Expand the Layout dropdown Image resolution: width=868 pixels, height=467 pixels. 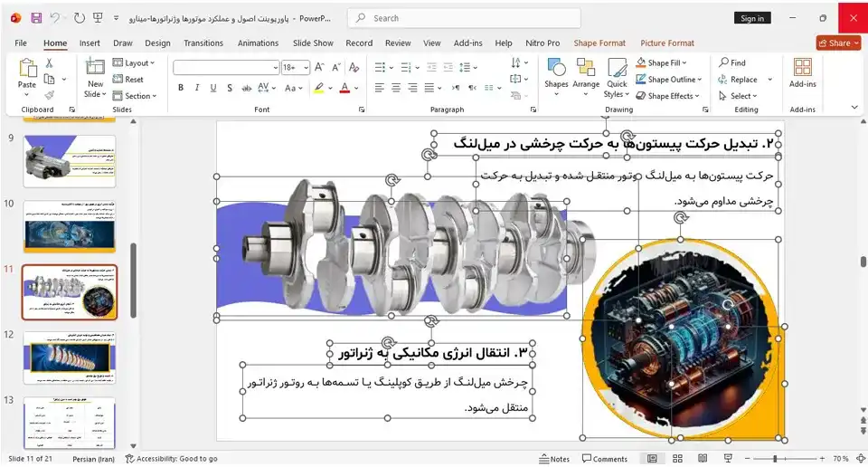point(134,63)
